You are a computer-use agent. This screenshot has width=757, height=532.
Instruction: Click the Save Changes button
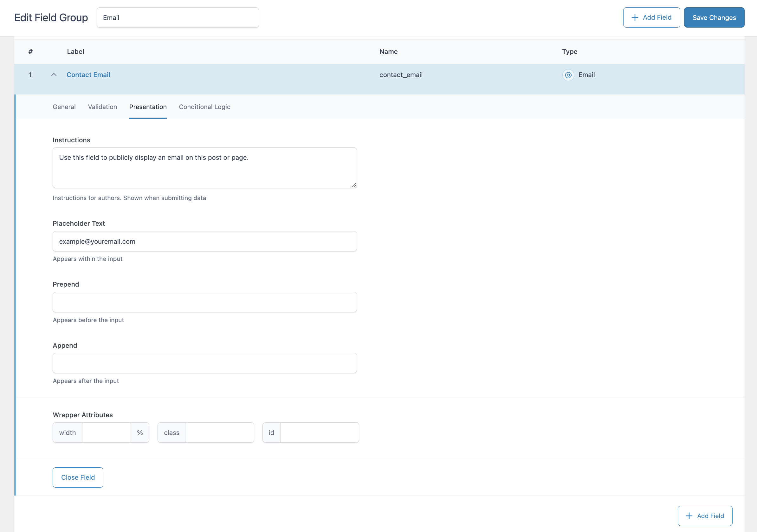pyautogui.click(x=714, y=17)
